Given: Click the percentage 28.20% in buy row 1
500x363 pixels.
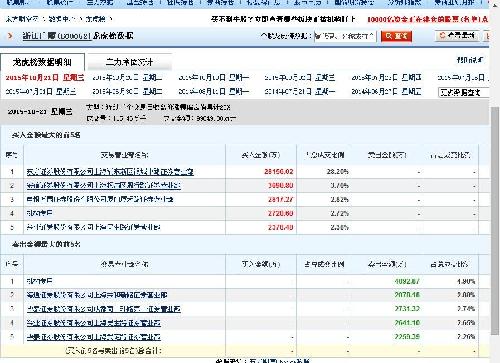Looking at the screenshot, I should [337, 172].
